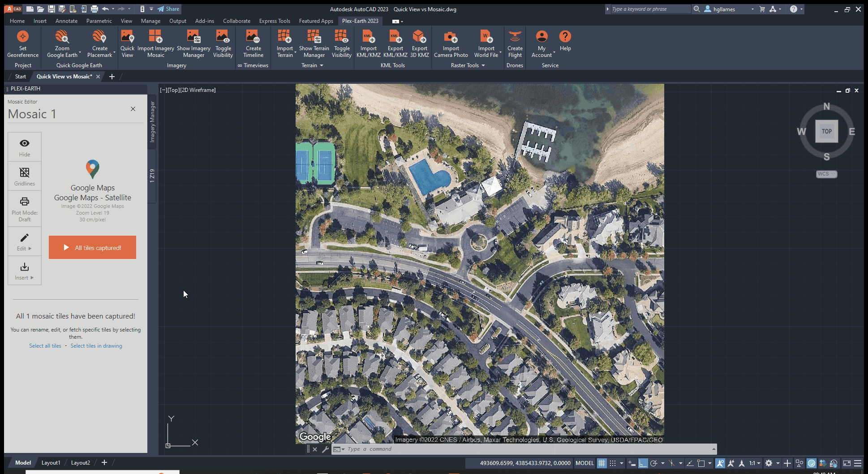The width and height of the screenshot is (868, 474).
Task: Toggle mosaic Gridlines in the editor
Action: pyautogui.click(x=25, y=177)
